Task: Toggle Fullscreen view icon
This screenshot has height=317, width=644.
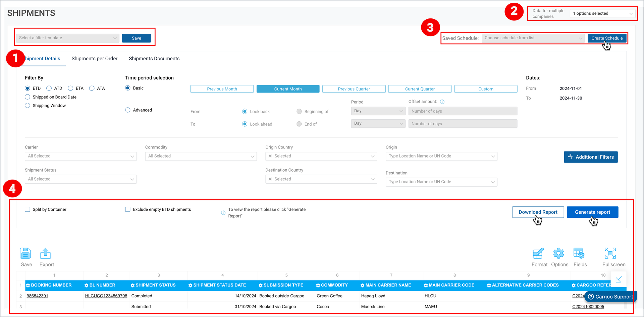Action: pos(610,253)
